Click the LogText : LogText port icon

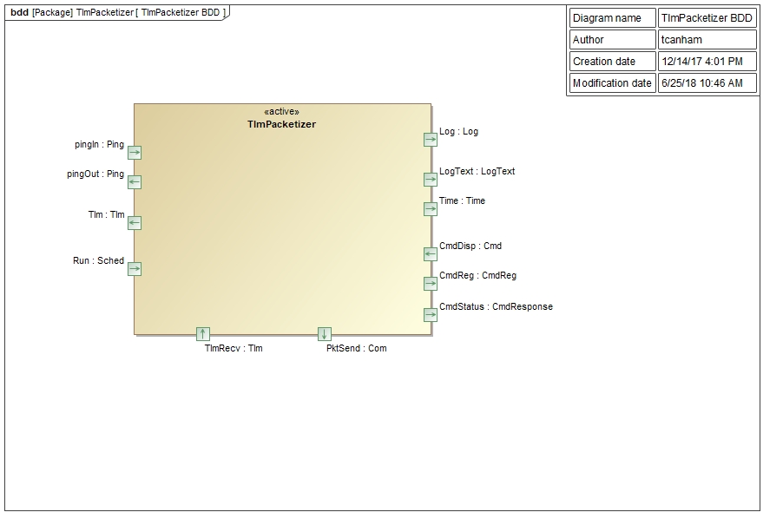point(430,180)
